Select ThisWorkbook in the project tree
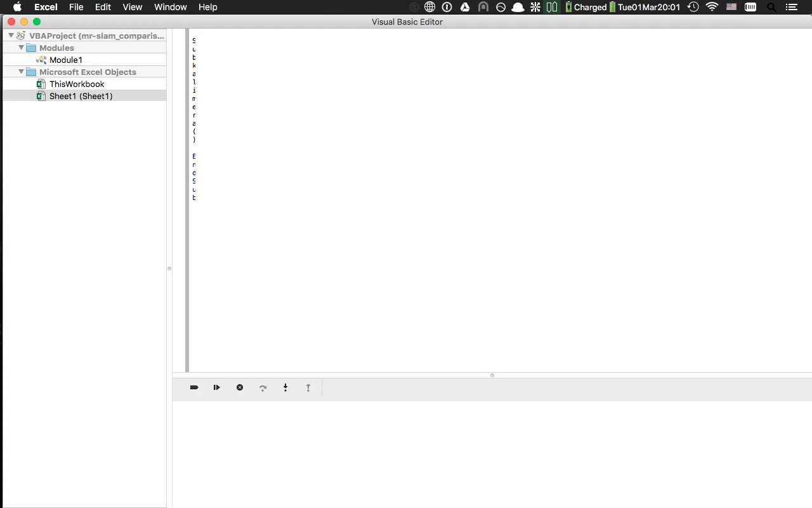Image resolution: width=812 pixels, height=508 pixels. 77,84
